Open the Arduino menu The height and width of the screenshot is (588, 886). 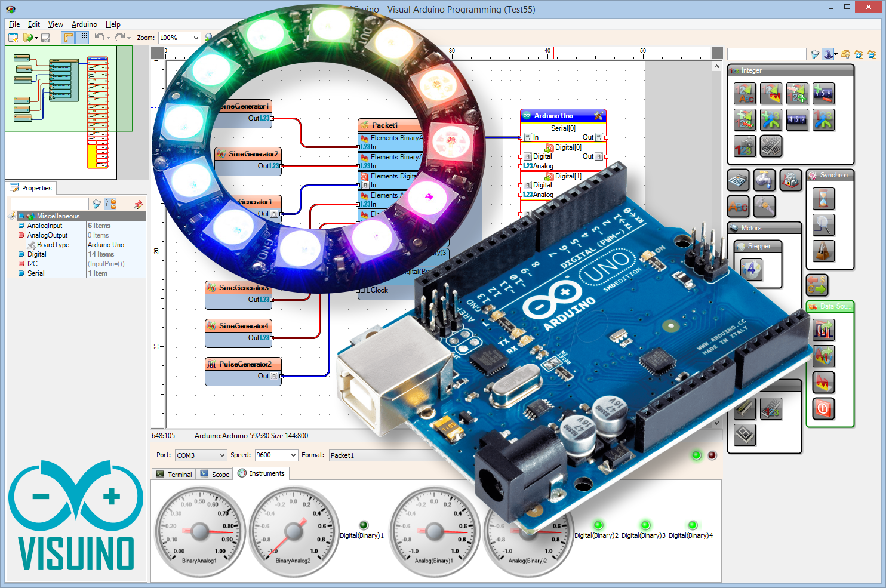84,24
